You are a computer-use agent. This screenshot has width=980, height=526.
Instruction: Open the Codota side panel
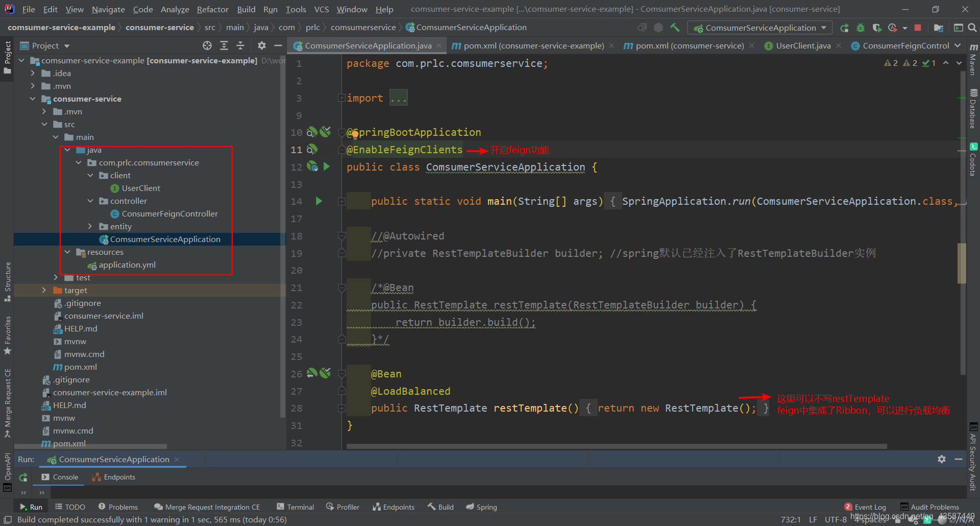pyautogui.click(x=973, y=160)
